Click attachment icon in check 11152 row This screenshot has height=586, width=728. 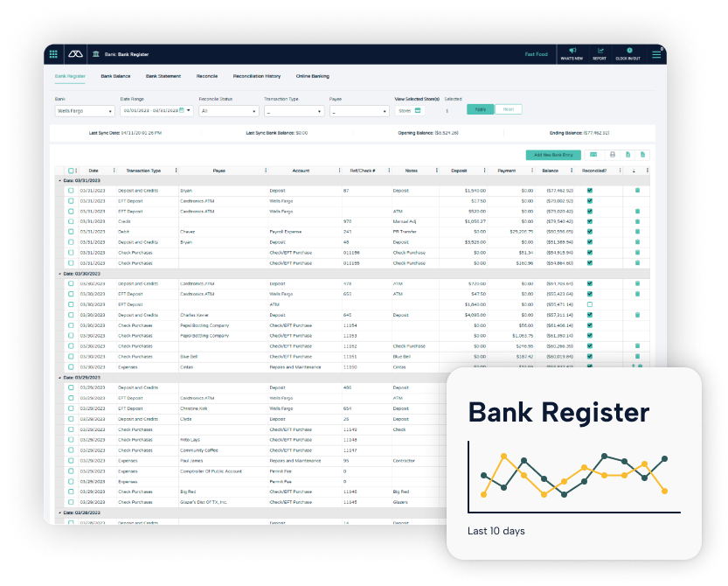pyautogui.click(x=637, y=345)
